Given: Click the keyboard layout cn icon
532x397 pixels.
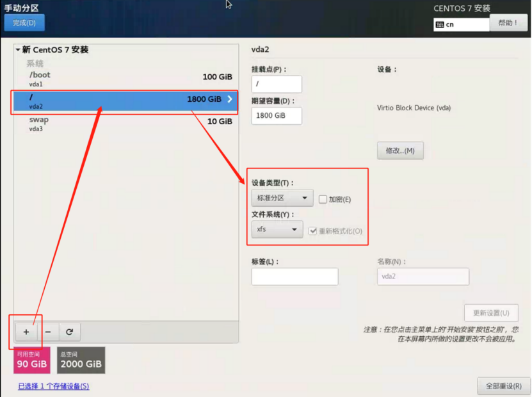Looking at the screenshot, I should coord(440,24).
